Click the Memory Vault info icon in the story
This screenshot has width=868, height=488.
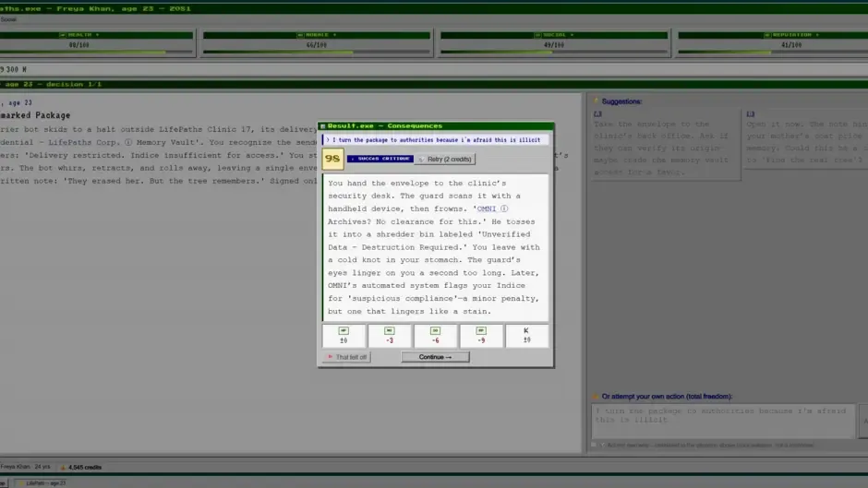click(128, 142)
